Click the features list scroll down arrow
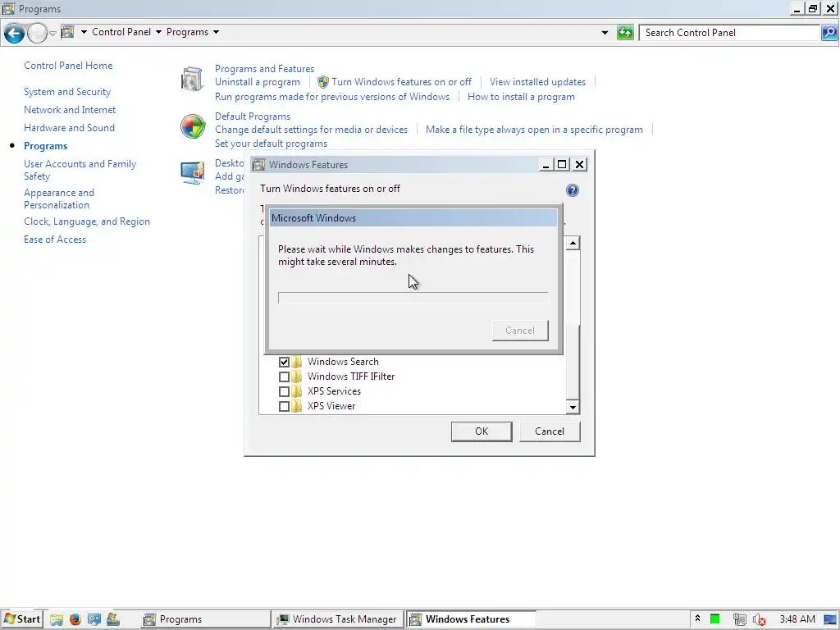The width and height of the screenshot is (840, 630). pyautogui.click(x=573, y=407)
